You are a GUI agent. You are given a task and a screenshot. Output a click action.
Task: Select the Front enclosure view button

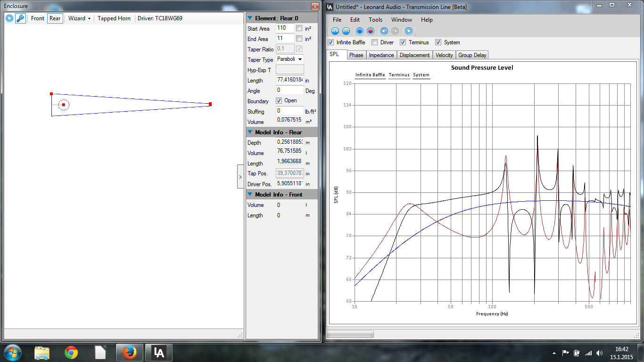(x=38, y=18)
